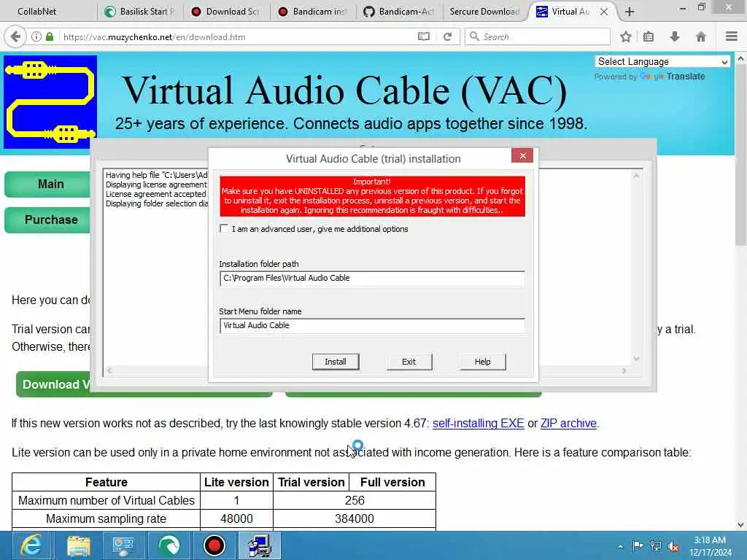
Task: Select the installer setup taskbar icon
Action: pyautogui.click(x=259, y=545)
